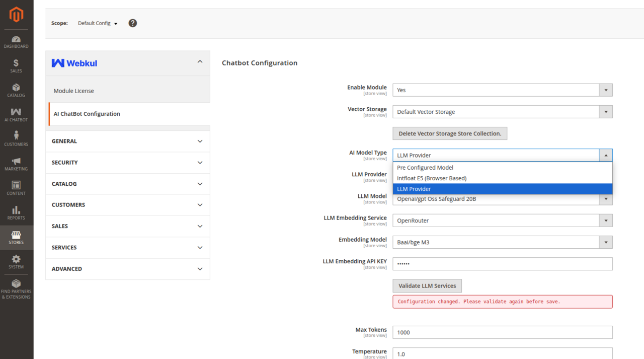Click the scope help question mark icon

click(133, 23)
